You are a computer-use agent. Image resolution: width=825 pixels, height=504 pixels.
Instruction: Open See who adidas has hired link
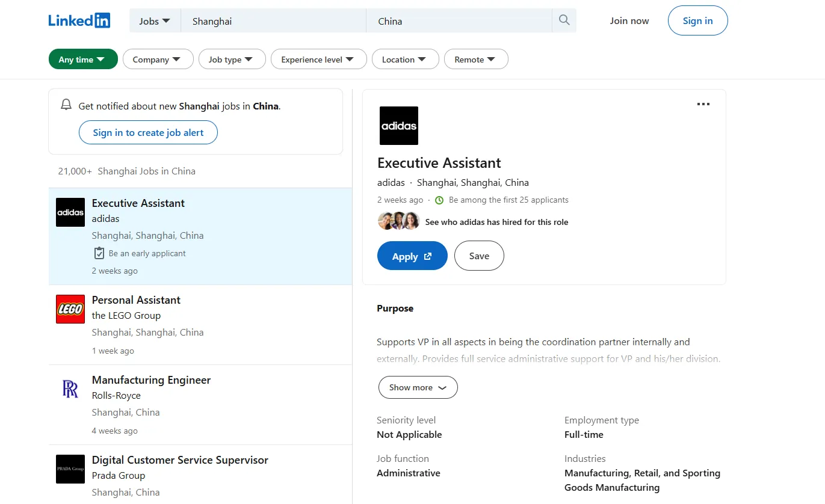point(496,222)
